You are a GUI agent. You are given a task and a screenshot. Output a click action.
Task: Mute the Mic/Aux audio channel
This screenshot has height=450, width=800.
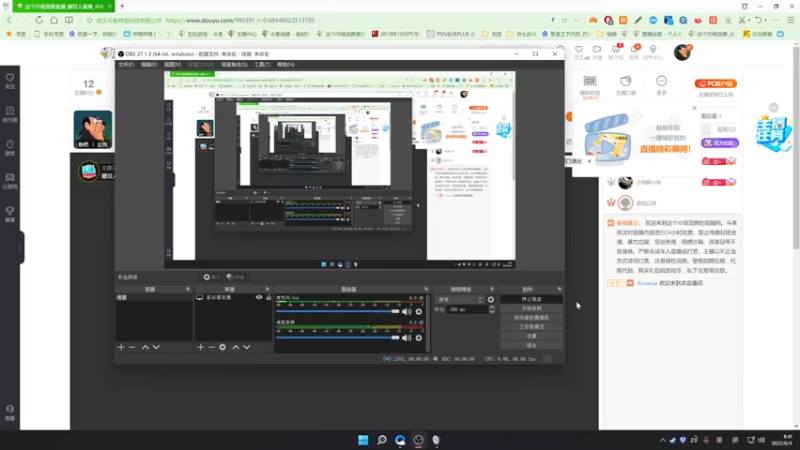pyautogui.click(x=406, y=311)
